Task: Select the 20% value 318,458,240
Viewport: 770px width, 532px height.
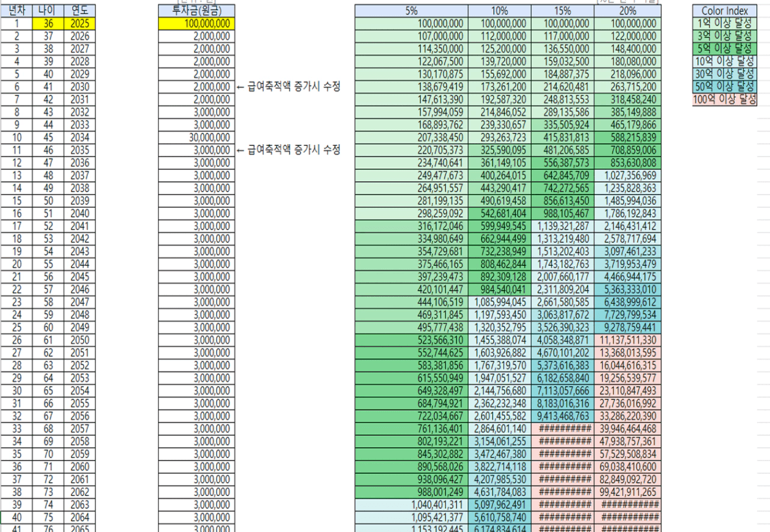Action: (627, 99)
